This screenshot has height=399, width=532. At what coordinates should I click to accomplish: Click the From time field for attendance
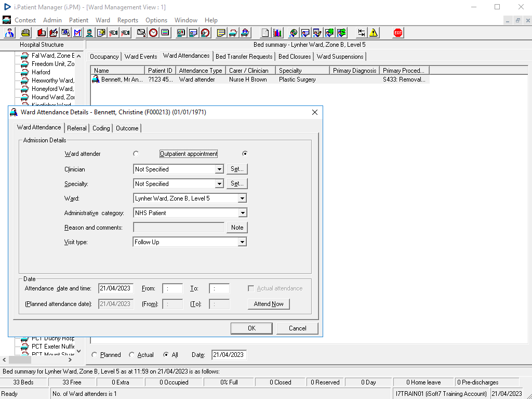coord(172,288)
